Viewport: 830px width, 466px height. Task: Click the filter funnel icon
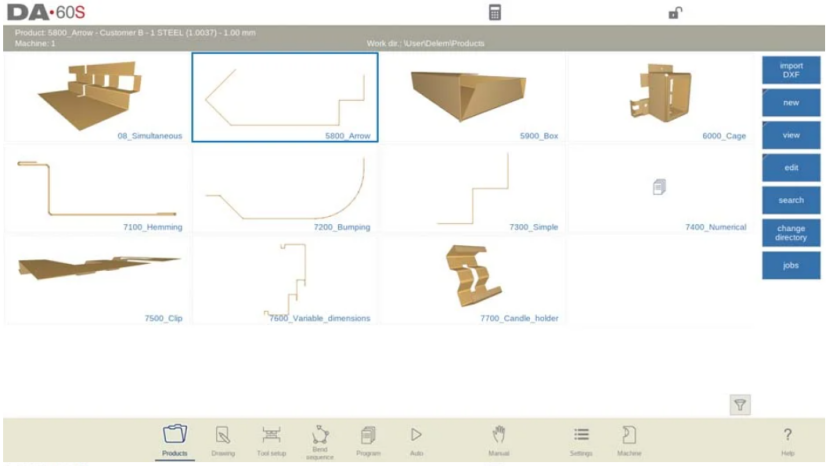click(740, 404)
